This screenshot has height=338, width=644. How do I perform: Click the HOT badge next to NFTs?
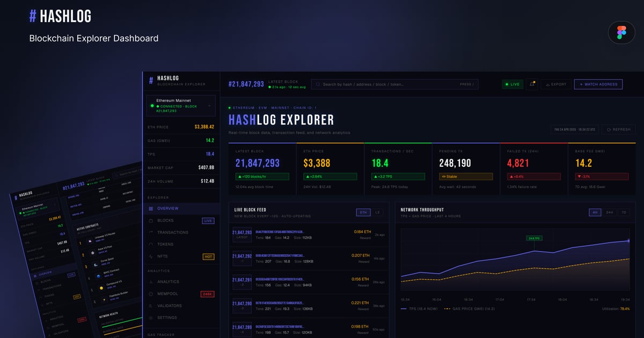(208, 256)
